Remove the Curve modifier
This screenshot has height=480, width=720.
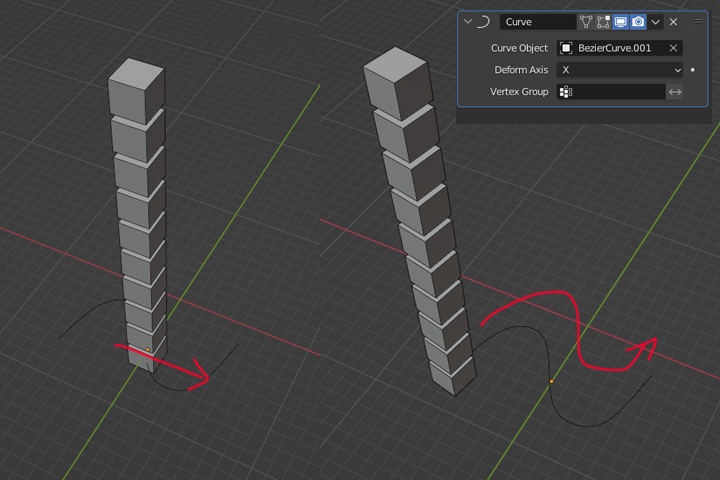coord(673,22)
